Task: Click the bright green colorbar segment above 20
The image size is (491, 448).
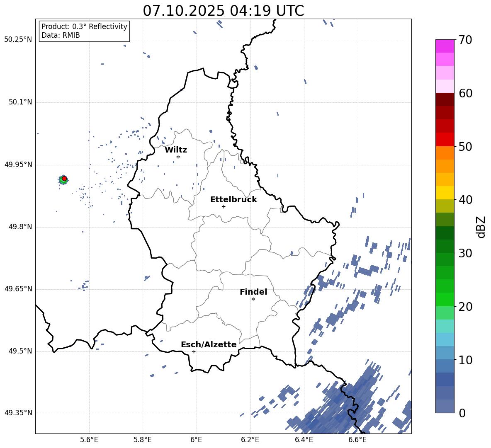Action: click(x=445, y=299)
